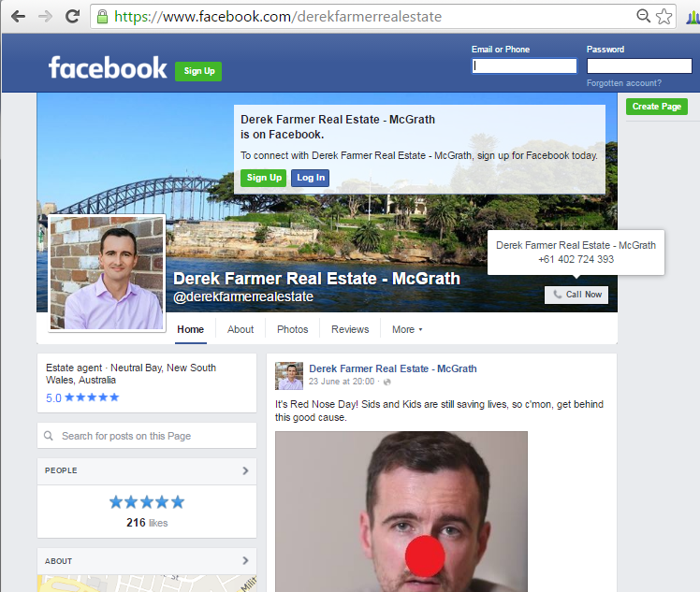
Task: Click the Log In button
Action: click(311, 178)
